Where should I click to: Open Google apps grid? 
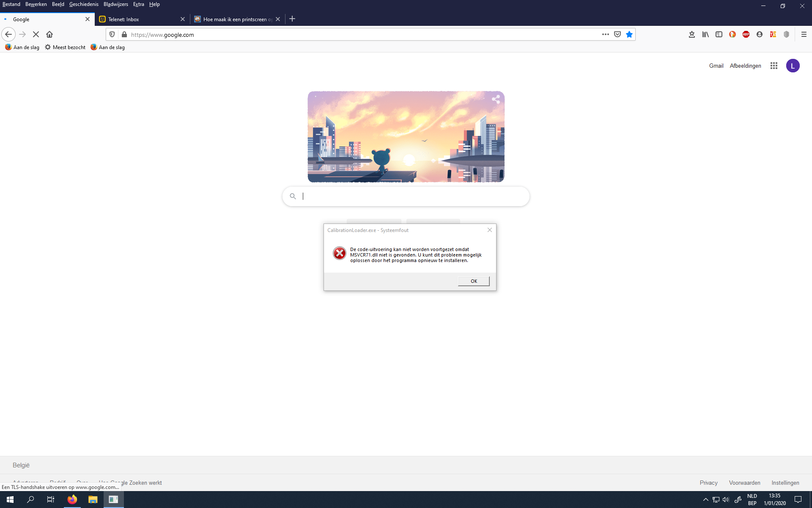[x=774, y=66]
